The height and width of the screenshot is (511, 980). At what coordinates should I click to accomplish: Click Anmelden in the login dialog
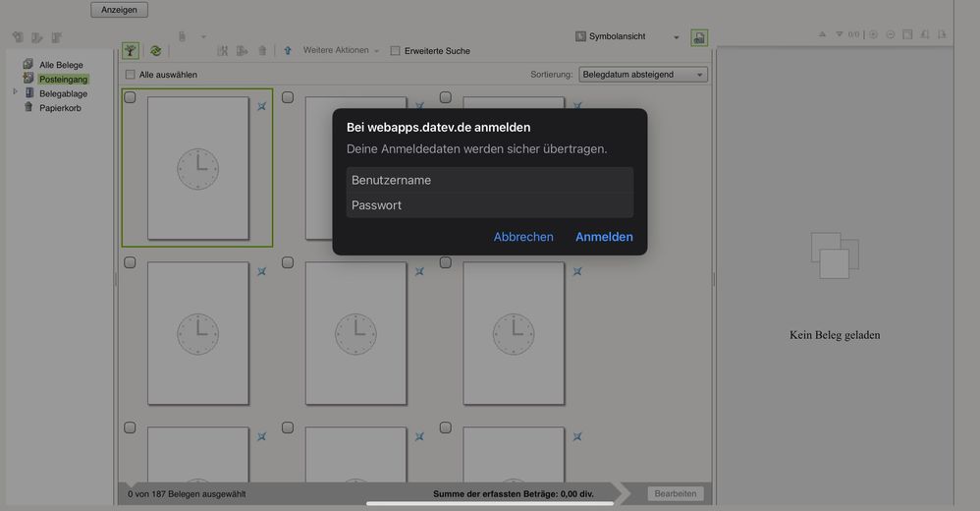coord(604,237)
